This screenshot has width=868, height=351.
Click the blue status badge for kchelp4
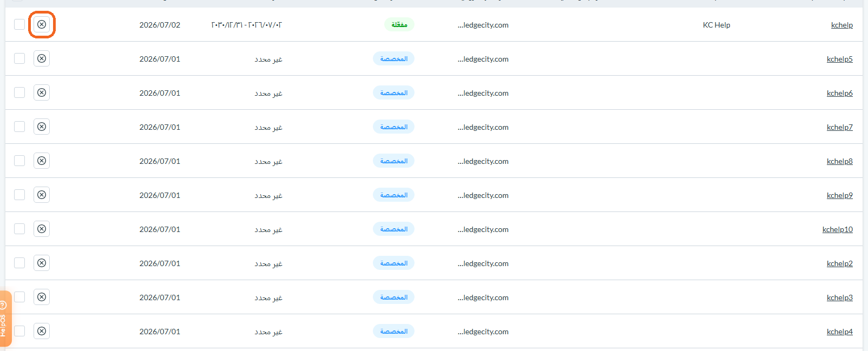393,331
